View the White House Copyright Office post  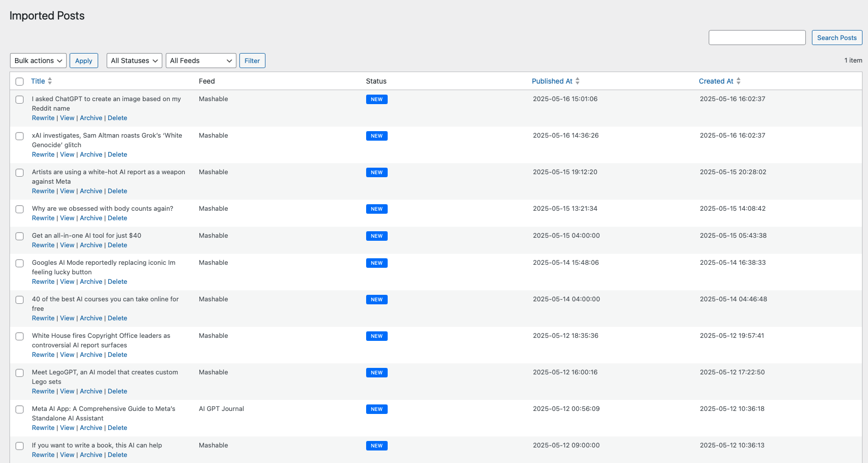[67, 355]
